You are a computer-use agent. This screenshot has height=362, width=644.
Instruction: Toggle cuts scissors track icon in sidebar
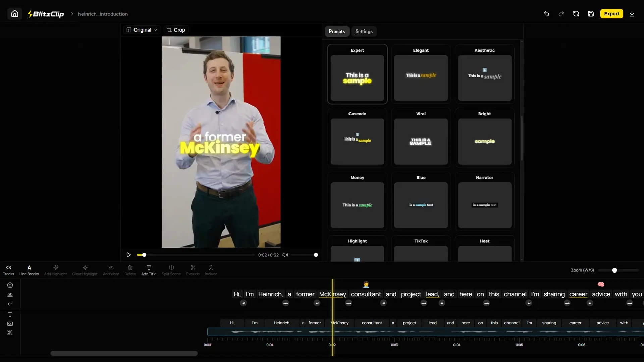(x=10, y=333)
